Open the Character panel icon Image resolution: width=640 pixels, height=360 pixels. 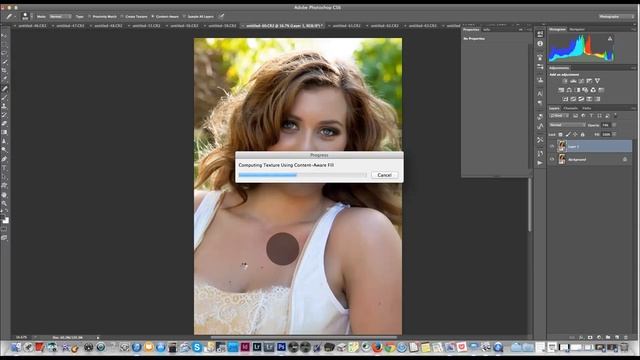(540, 93)
